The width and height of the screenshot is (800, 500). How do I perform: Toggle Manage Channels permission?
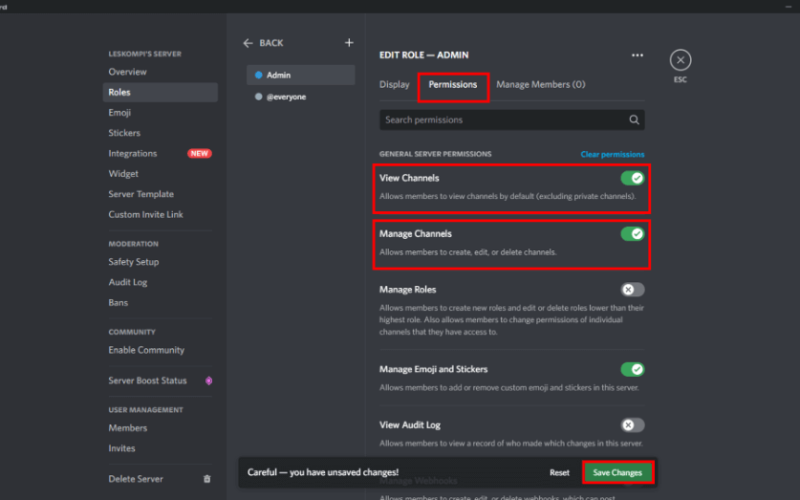click(x=632, y=234)
